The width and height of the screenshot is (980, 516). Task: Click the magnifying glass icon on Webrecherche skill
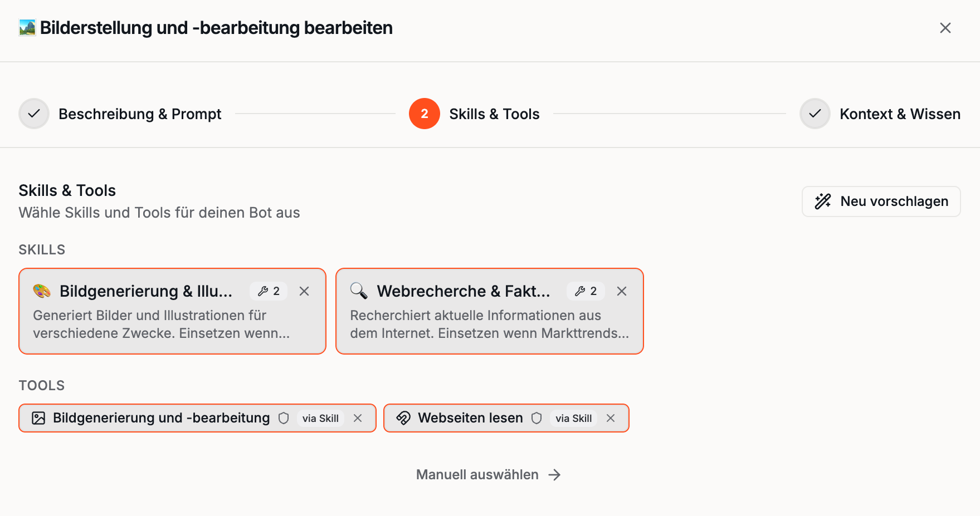point(358,291)
